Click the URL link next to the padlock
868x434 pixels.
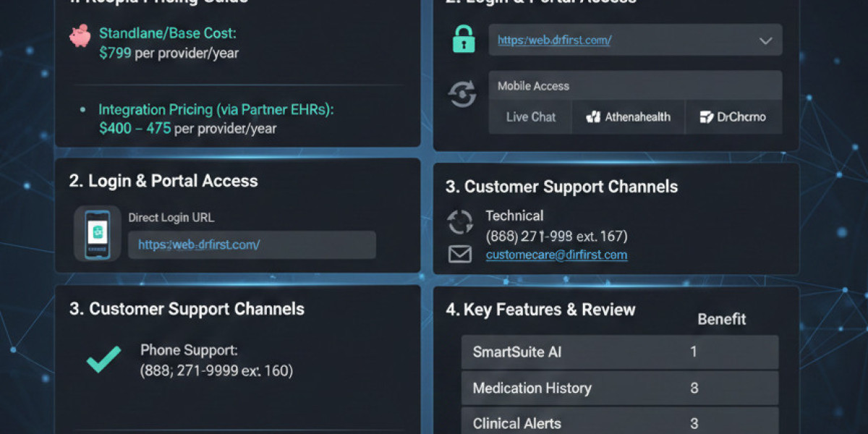554,41
